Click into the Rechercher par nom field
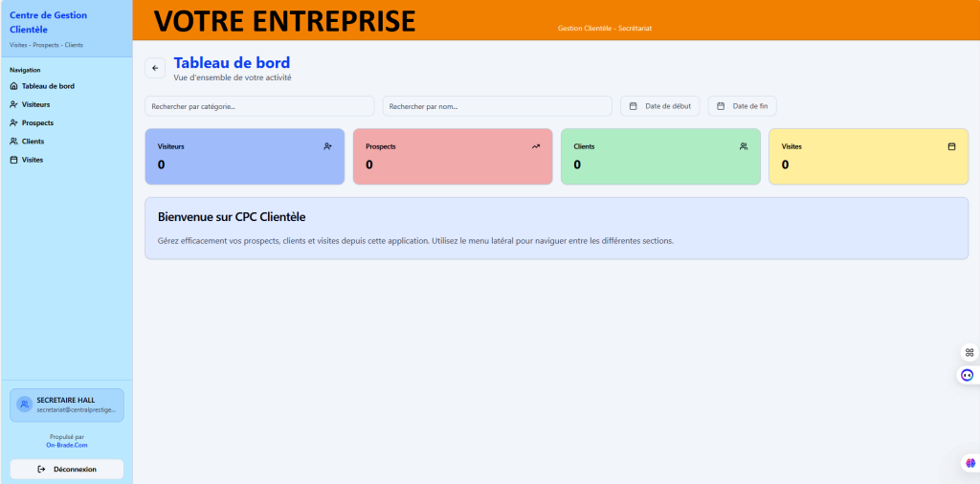The width and height of the screenshot is (980, 484). 497,106
